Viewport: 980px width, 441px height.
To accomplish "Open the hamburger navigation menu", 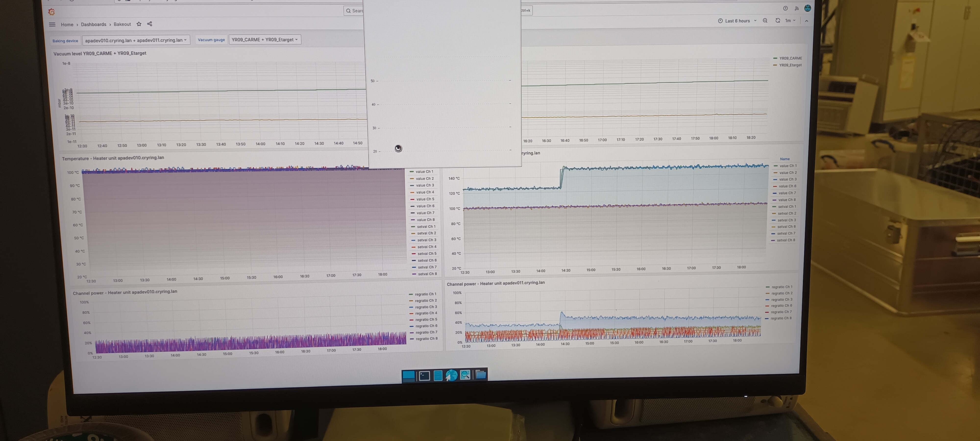I will pos(52,24).
